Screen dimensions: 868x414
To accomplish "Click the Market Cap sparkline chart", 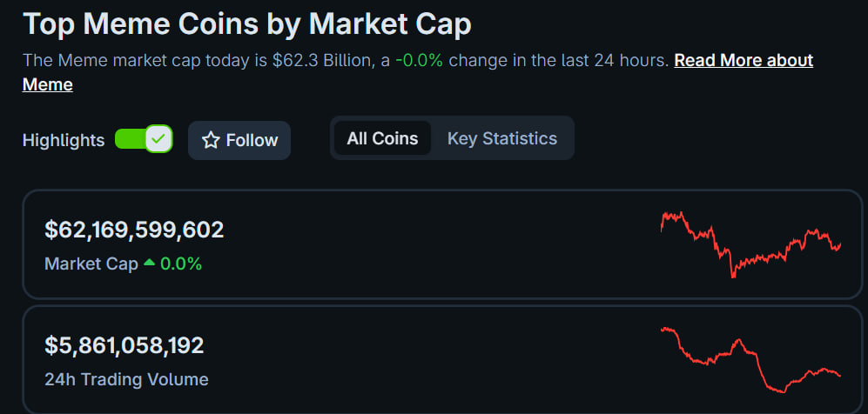I will coord(750,243).
